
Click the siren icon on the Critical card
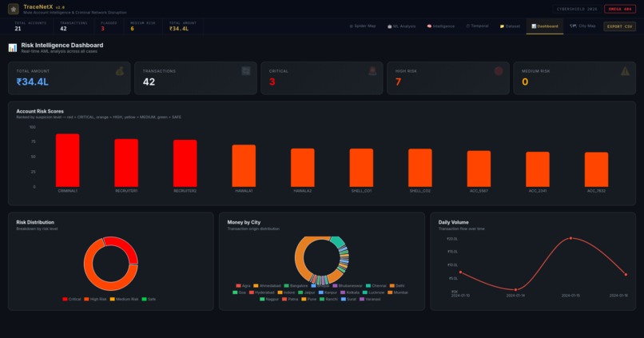pos(372,71)
